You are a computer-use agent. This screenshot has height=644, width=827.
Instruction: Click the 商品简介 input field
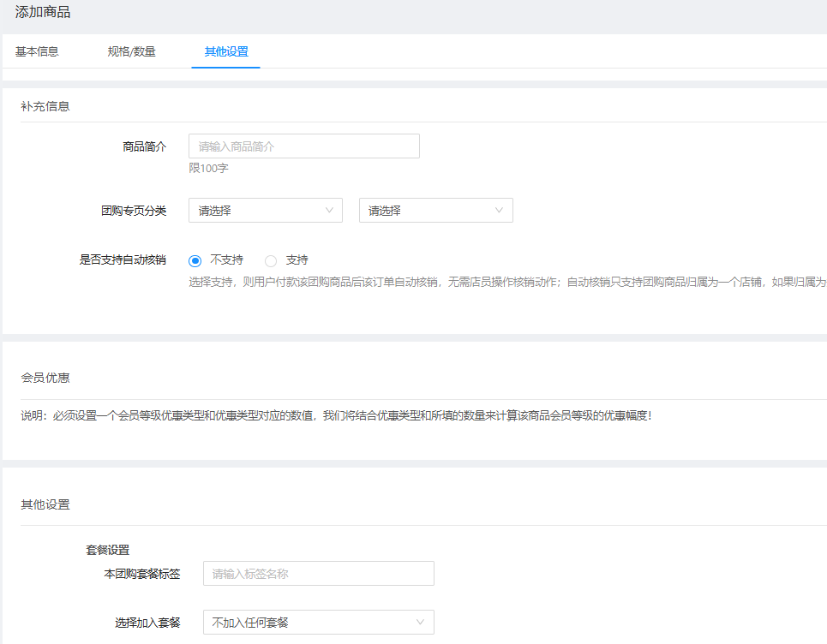click(303, 146)
